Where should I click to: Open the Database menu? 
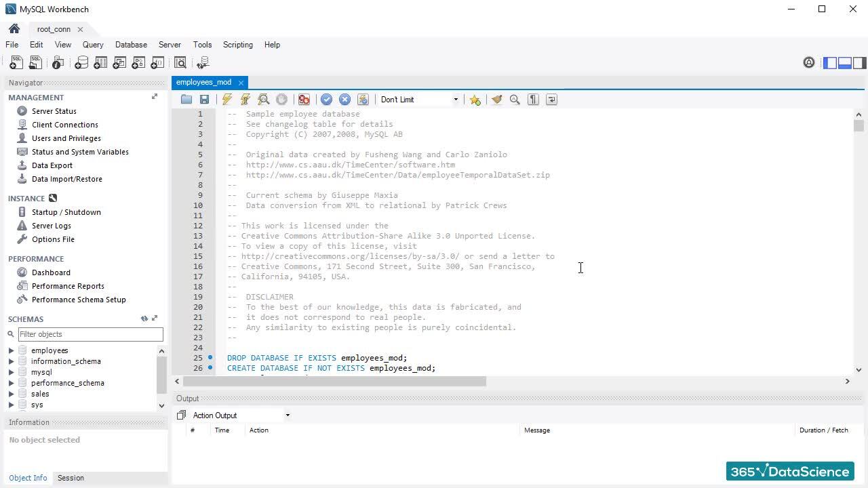(x=131, y=45)
